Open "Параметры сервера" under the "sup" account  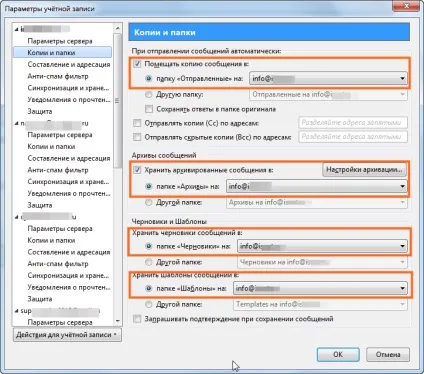pos(60,322)
